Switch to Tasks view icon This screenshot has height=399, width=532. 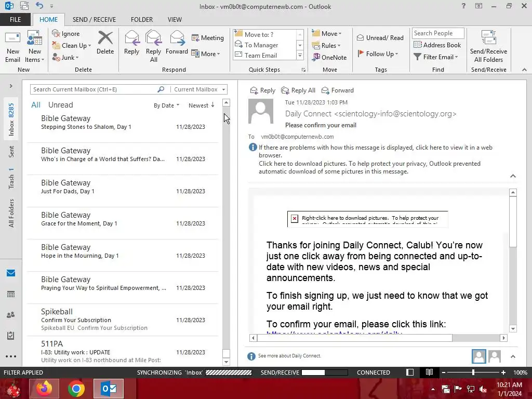coord(11,336)
